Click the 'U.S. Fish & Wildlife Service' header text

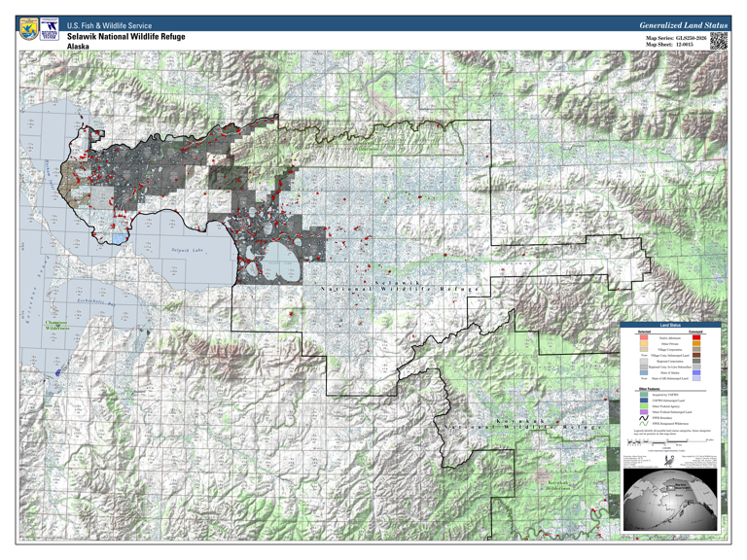click(x=109, y=25)
